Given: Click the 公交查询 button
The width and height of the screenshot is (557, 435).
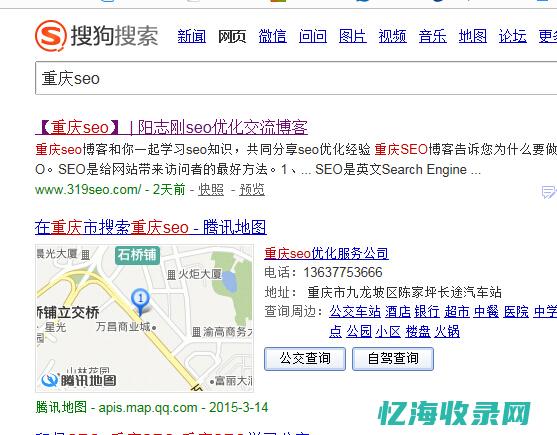Looking at the screenshot, I should click(305, 359).
